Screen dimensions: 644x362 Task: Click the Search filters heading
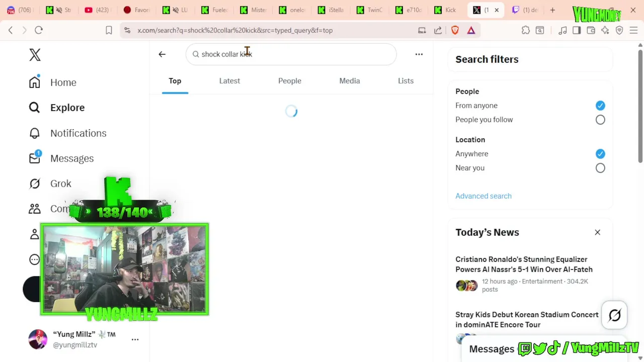[487, 59]
